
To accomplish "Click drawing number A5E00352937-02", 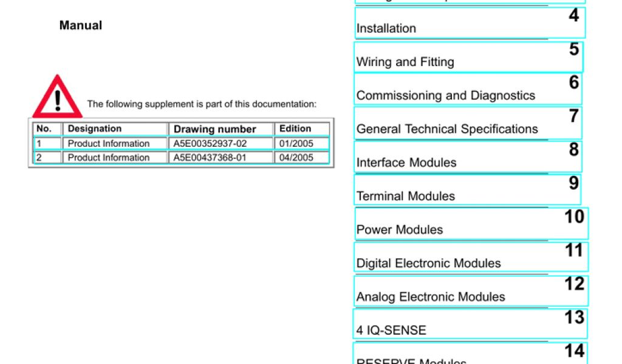I will [210, 144].
